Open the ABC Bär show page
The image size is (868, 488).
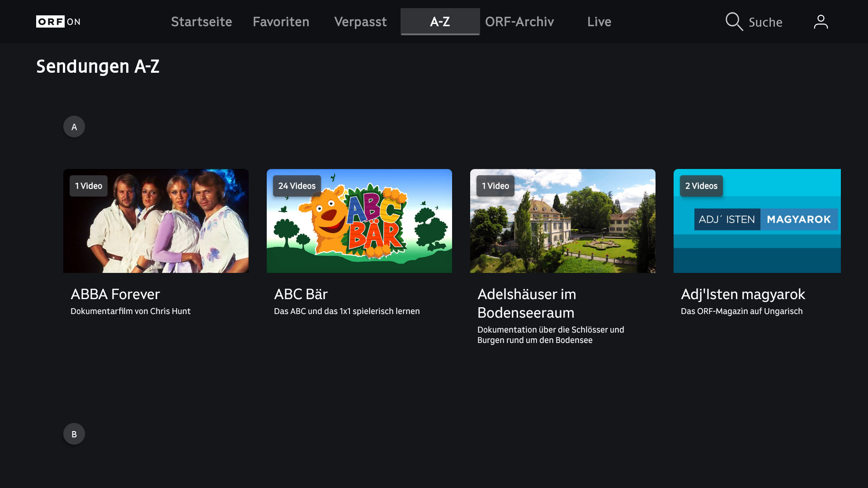pos(301,294)
